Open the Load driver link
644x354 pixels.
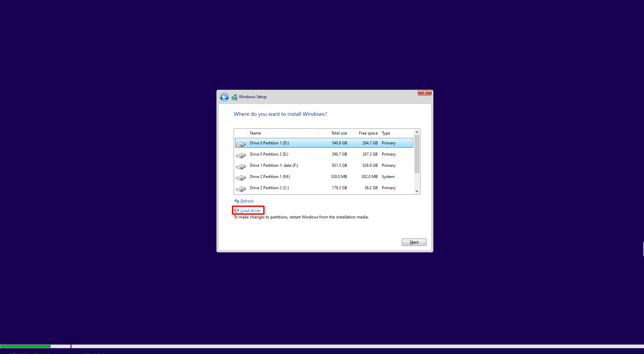[250, 211]
